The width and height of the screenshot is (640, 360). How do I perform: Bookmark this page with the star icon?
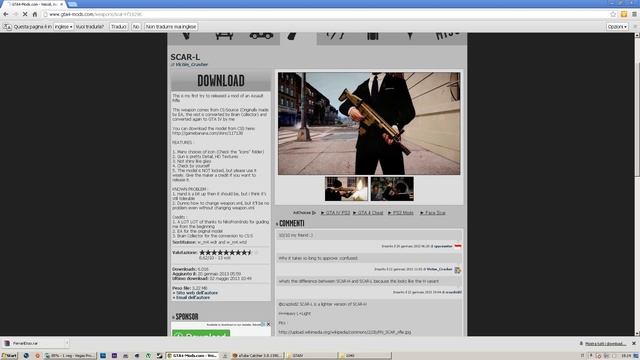coord(613,14)
